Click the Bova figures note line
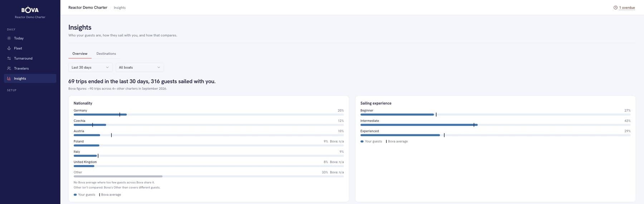Image resolution: width=644 pixels, height=204 pixels. click(117, 89)
